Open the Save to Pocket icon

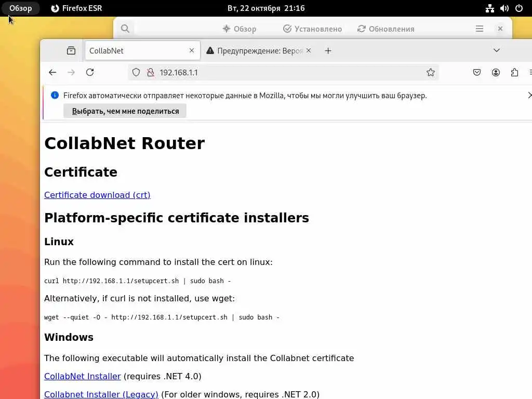[x=477, y=72]
